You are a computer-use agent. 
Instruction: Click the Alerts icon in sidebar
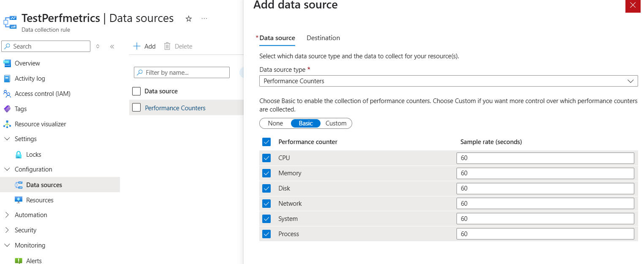click(19, 261)
